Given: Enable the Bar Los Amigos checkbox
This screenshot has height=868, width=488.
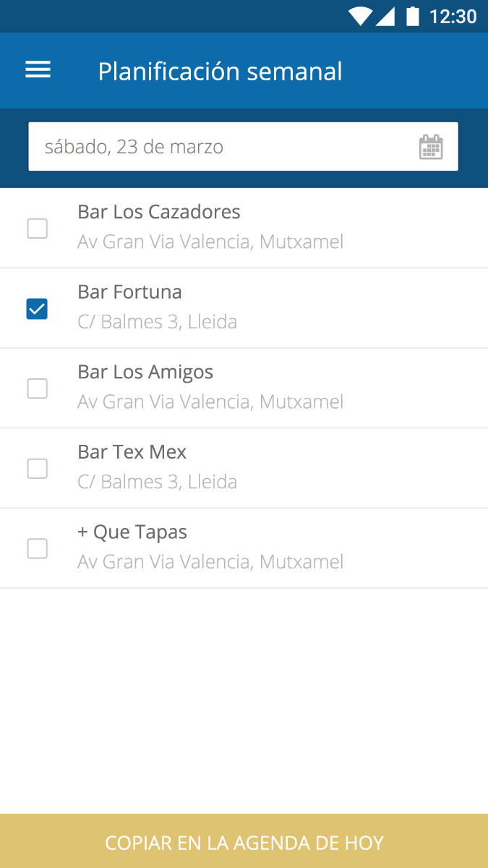Looking at the screenshot, I should coord(37,388).
